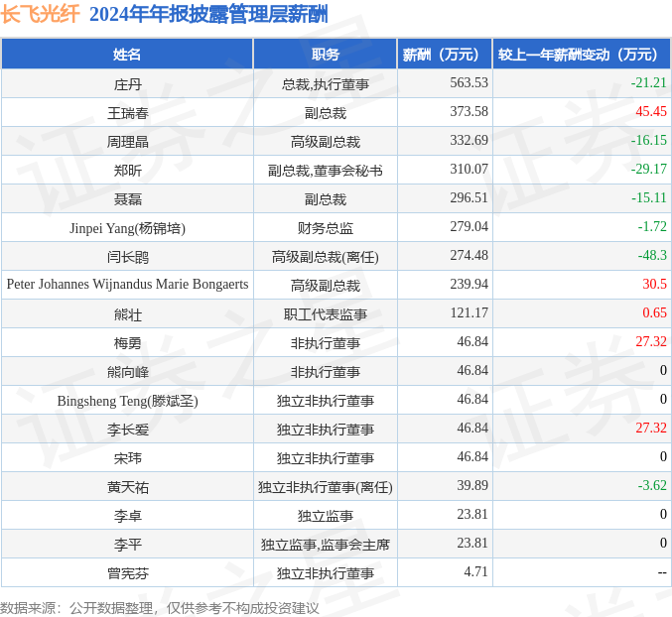Click salary value 279.04
The width and height of the screenshot is (672, 617).
click(469, 226)
